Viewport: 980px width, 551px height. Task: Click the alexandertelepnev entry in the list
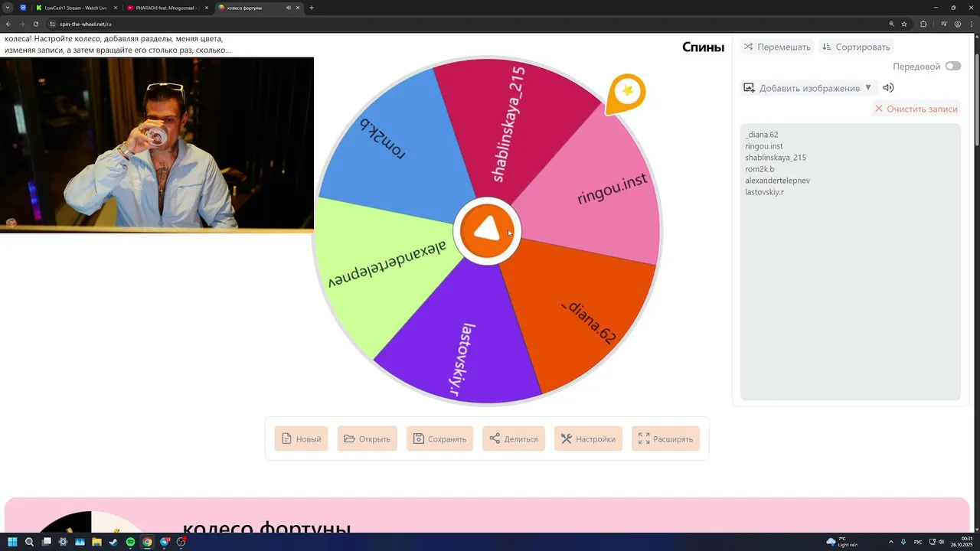click(777, 181)
